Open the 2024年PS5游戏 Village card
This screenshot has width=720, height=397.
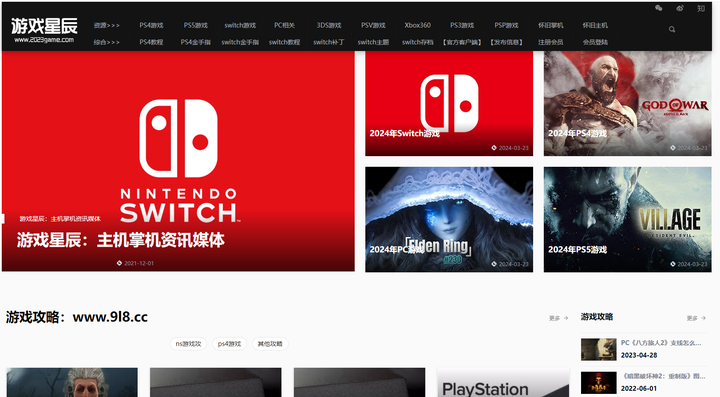click(628, 219)
